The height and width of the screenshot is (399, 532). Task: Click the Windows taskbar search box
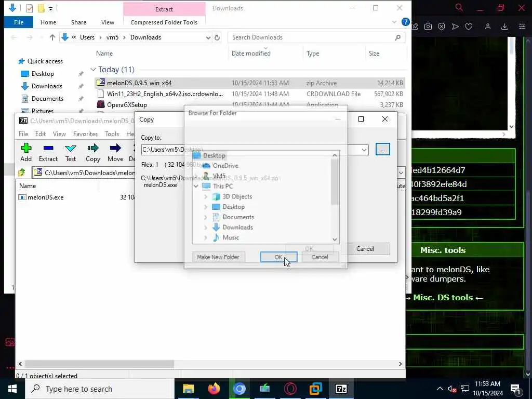100,389
